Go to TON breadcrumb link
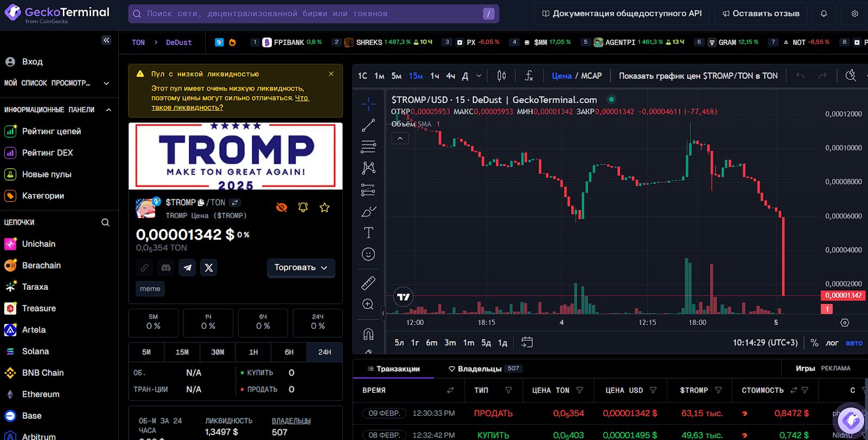 138,42
